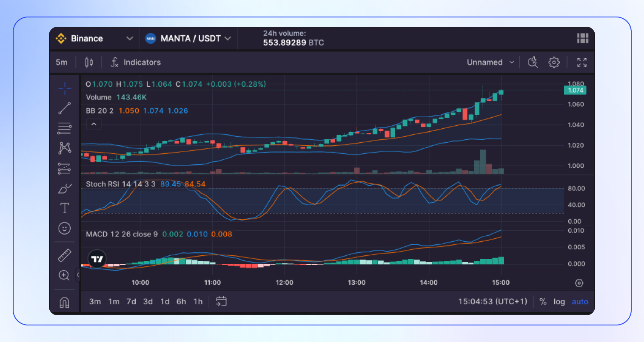The width and height of the screenshot is (644, 342).
Task: Enable the log price scale
Action: click(559, 302)
